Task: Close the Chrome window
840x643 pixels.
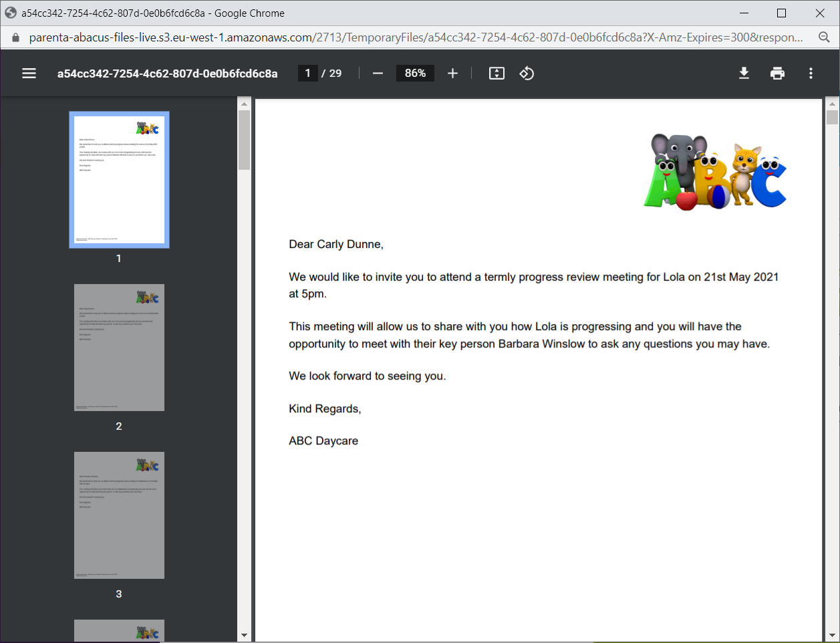Action: pyautogui.click(x=820, y=13)
